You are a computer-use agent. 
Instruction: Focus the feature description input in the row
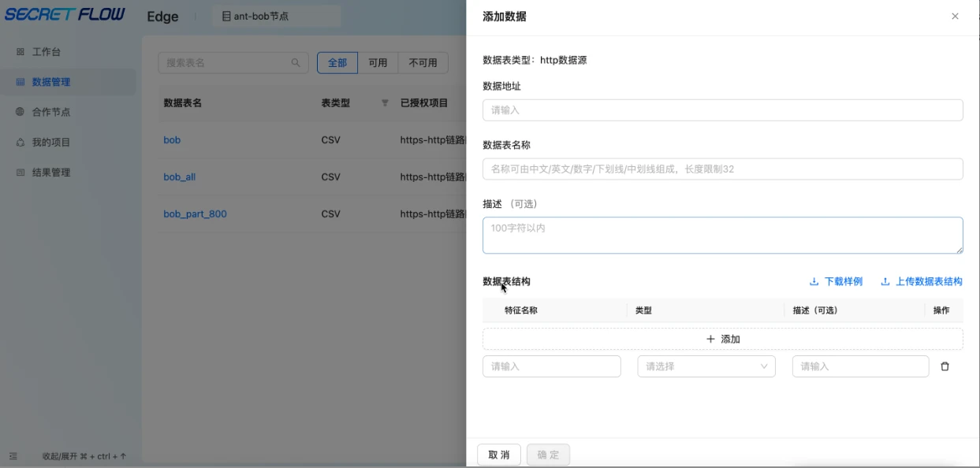coord(861,366)
